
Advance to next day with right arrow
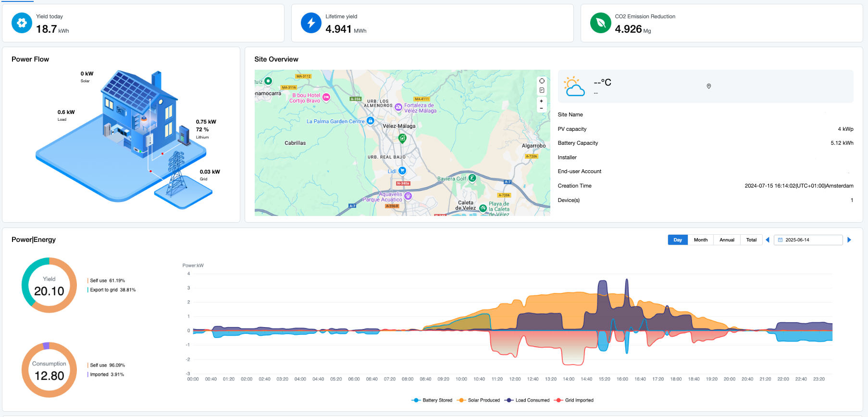(x=849, y=240)
